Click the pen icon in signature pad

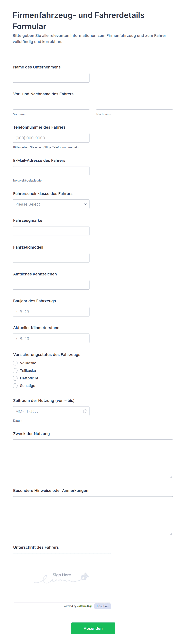click(x=84, y=576)
